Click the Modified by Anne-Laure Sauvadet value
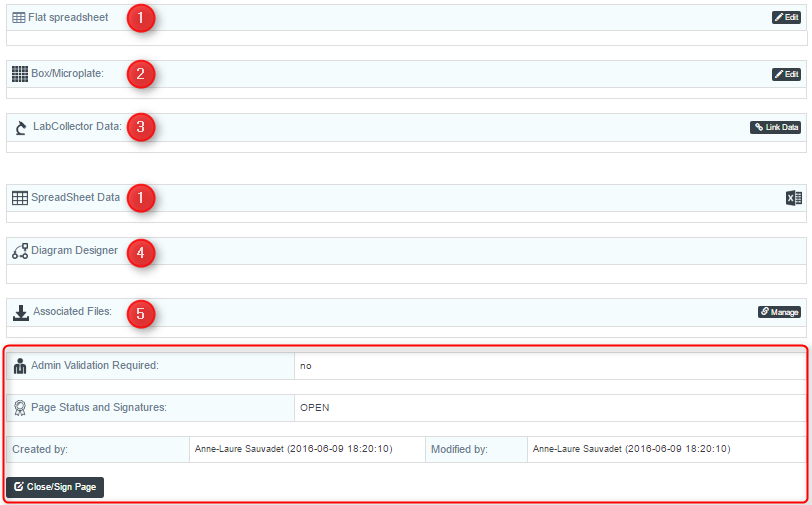The width and height of the screenshot is (812, 505). [x=631, y=449]
